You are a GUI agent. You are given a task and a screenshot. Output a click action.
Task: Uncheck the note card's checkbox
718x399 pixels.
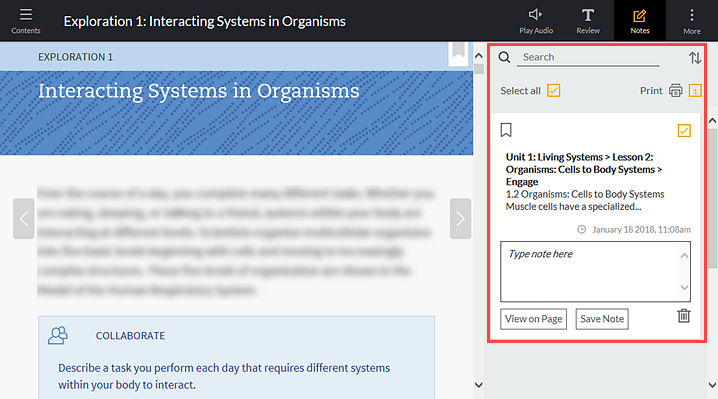[684, 131]
